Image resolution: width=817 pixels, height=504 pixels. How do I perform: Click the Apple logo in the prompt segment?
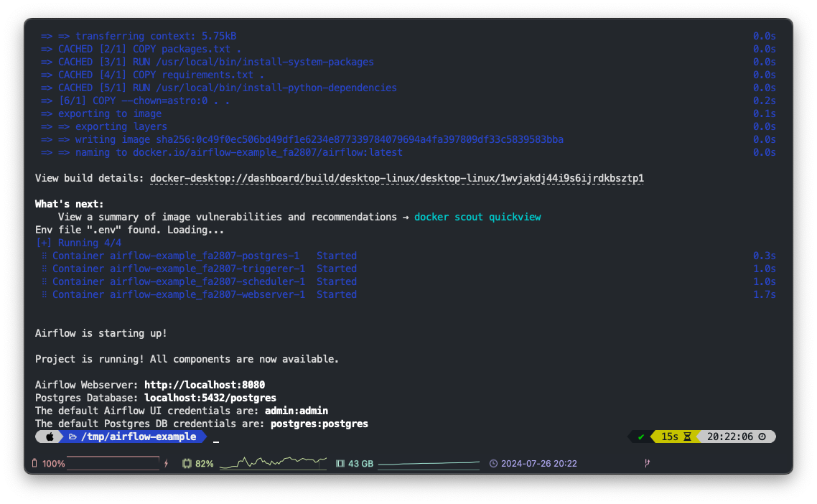coord(49,436)
